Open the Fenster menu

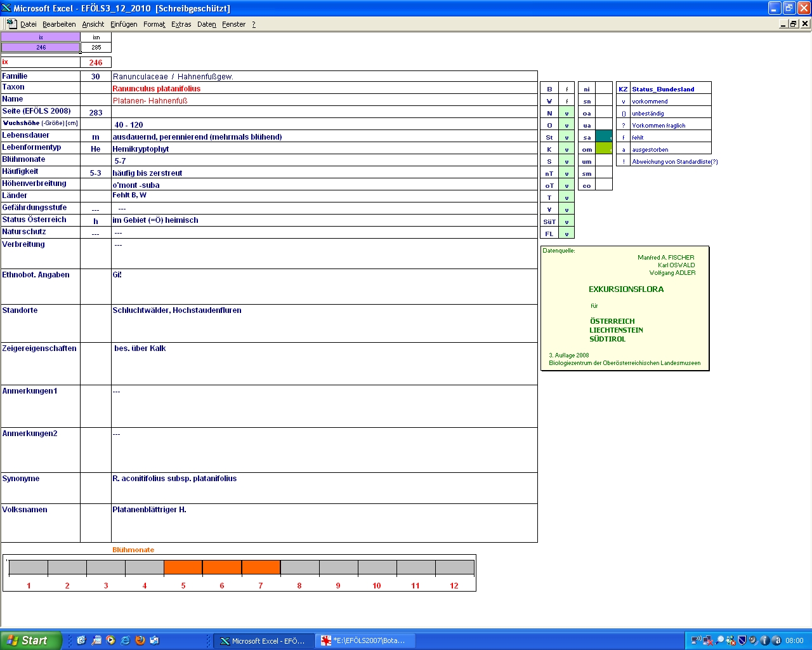pos(233,24)
